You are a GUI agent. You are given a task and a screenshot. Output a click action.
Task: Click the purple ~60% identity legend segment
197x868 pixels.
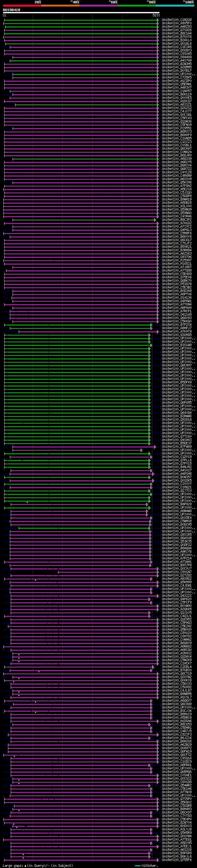(x=98, y=6)
